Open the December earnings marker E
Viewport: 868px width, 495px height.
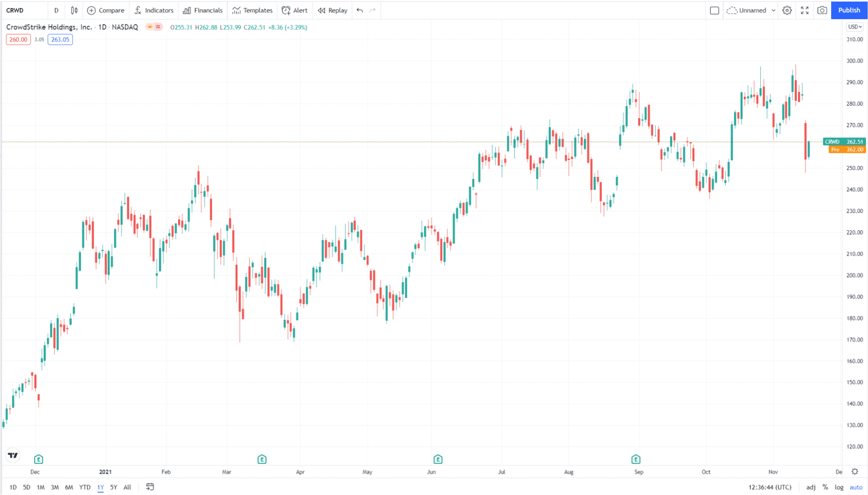[38, 459]
